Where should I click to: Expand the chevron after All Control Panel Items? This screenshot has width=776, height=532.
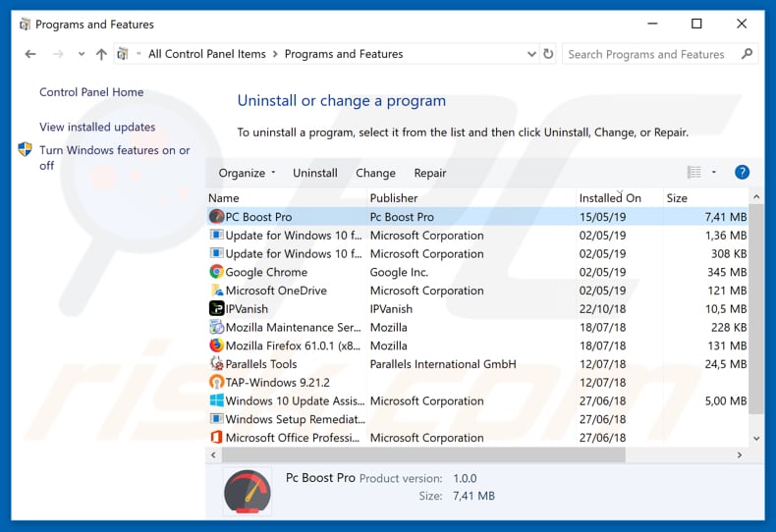(275, 54)
